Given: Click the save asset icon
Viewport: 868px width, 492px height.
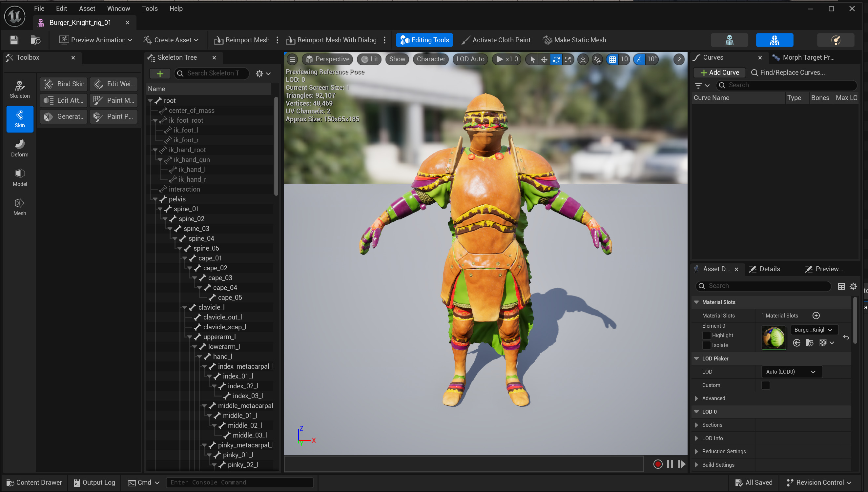Looking at the screenshot, I should tap(14, 40).
